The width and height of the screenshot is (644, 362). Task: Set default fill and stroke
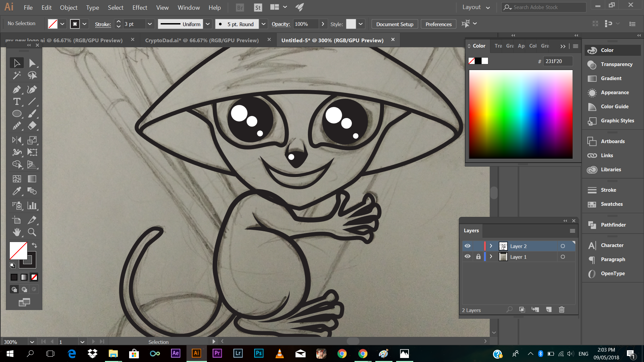coord(12,265)
